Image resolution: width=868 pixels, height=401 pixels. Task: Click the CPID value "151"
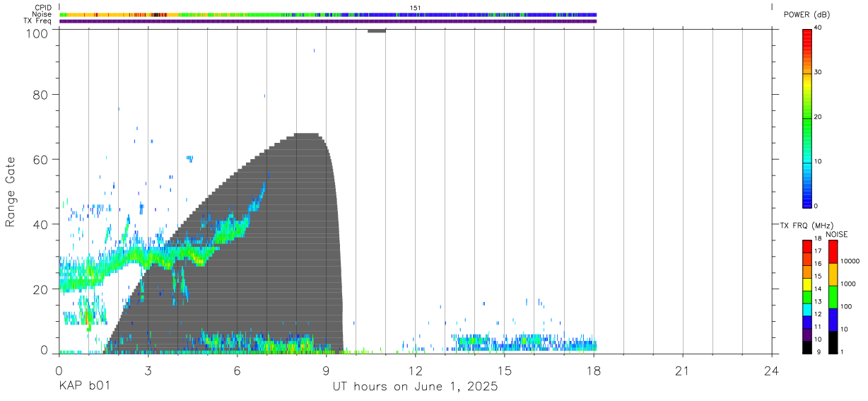coord(416,8)
